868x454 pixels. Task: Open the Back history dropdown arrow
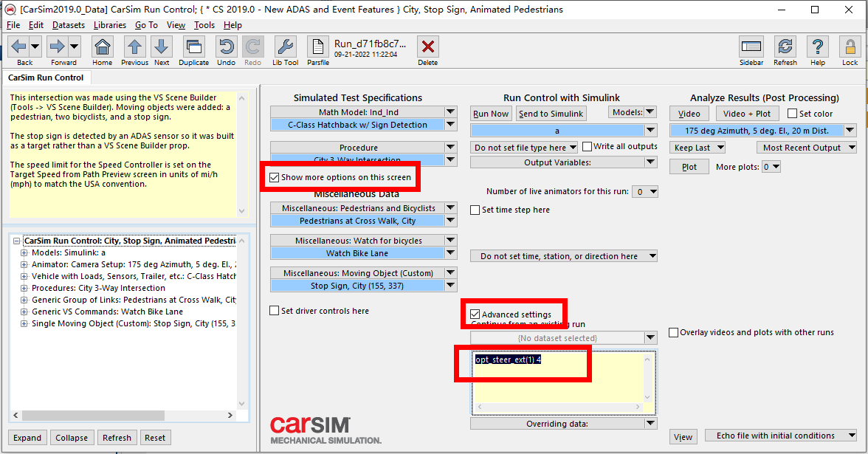(35, 47)
